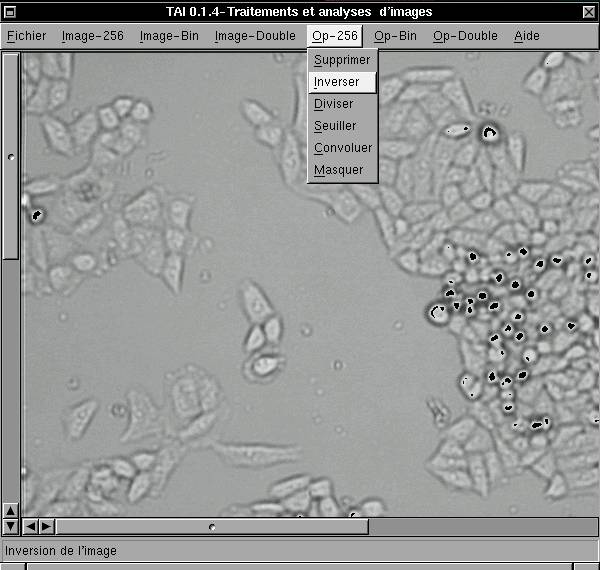The width and height of the screenshot is (600, 570).
Task: Open the Aide help menu
Action: (526, 36)
